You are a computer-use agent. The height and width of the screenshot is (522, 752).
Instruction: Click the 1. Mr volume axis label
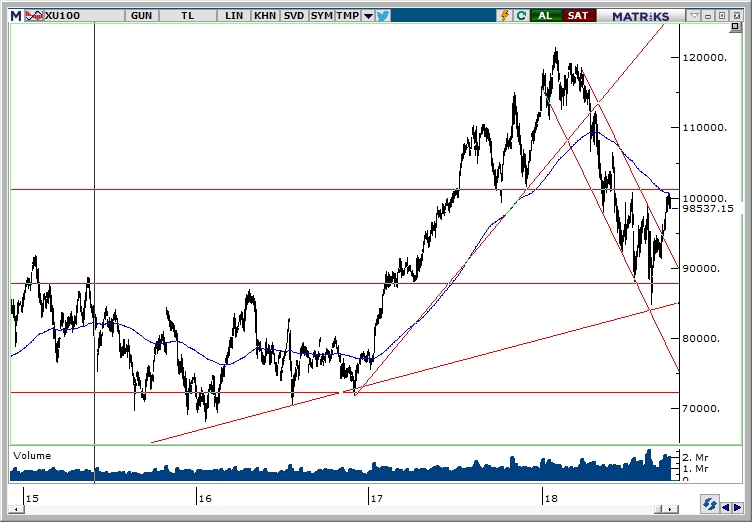pos(695,468)
